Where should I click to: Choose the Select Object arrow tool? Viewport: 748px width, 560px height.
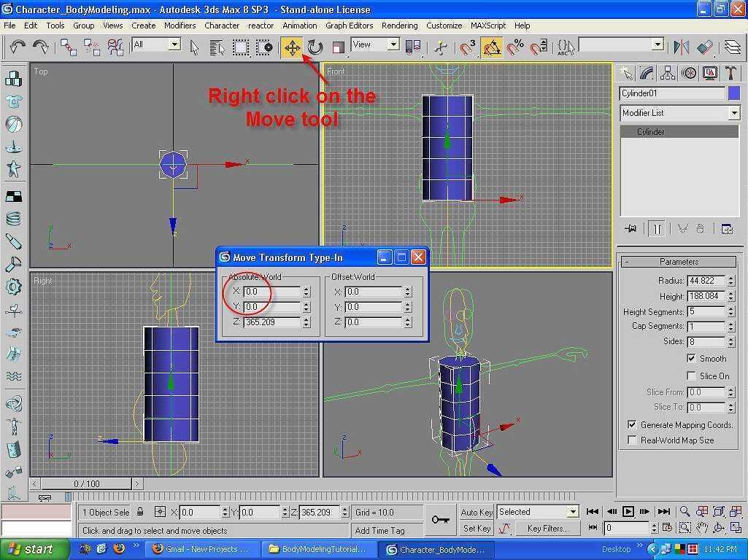click(x=194, y=47)
